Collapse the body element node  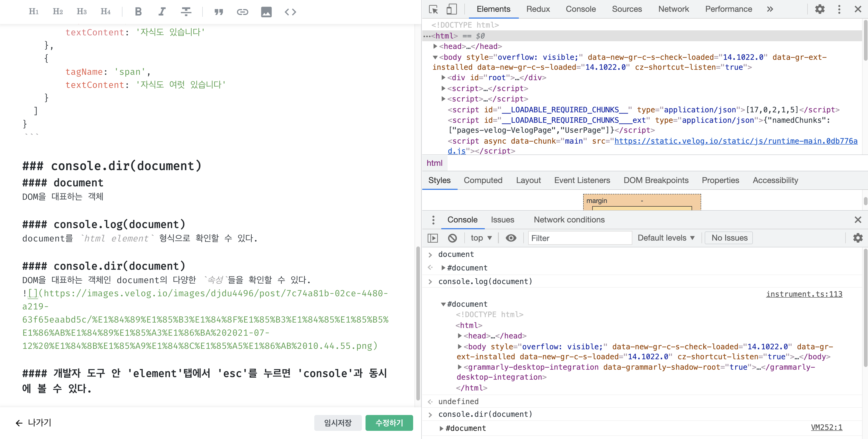pyautogui.click(x=435, y=57)
